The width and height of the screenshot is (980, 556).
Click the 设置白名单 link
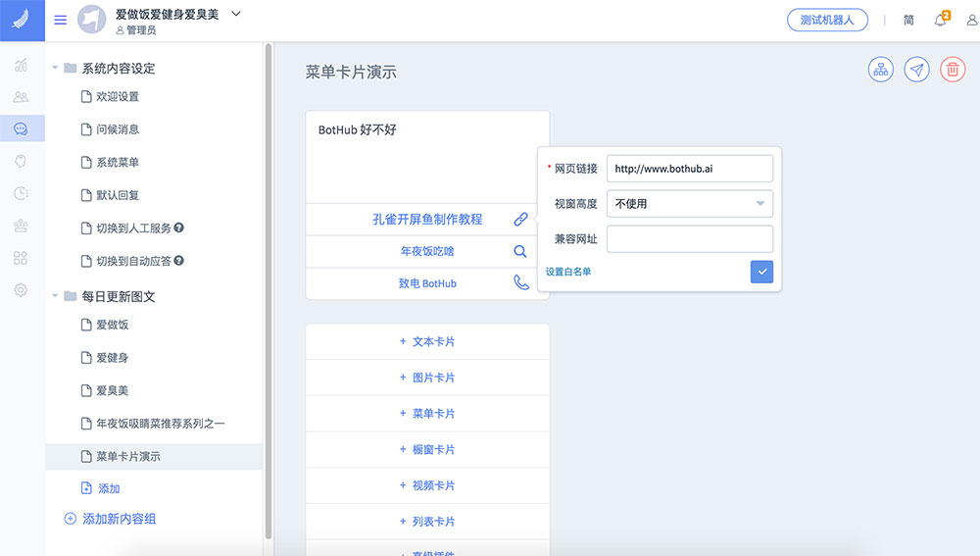point(568,272)
